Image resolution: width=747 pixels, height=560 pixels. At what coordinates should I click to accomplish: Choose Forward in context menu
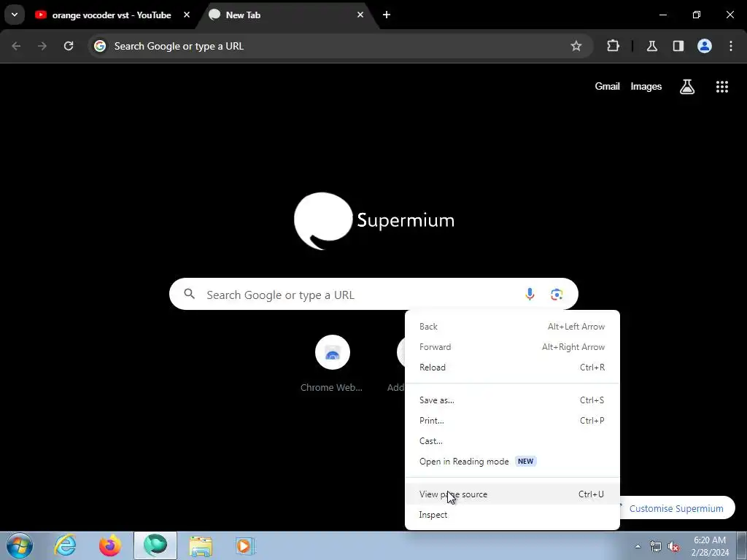pos(512,347)
